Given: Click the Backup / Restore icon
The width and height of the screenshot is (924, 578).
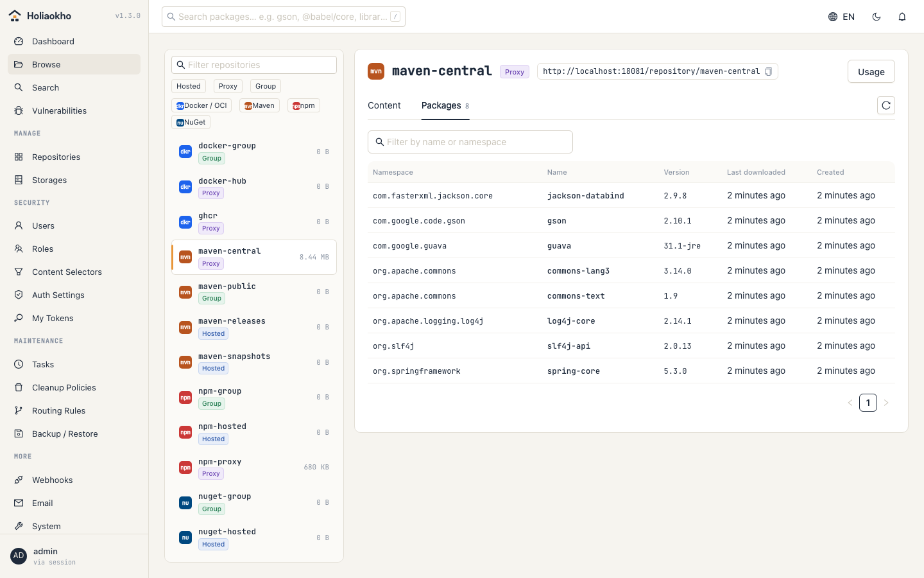Looking at the screenshot, I should click(x=19, y=433).
